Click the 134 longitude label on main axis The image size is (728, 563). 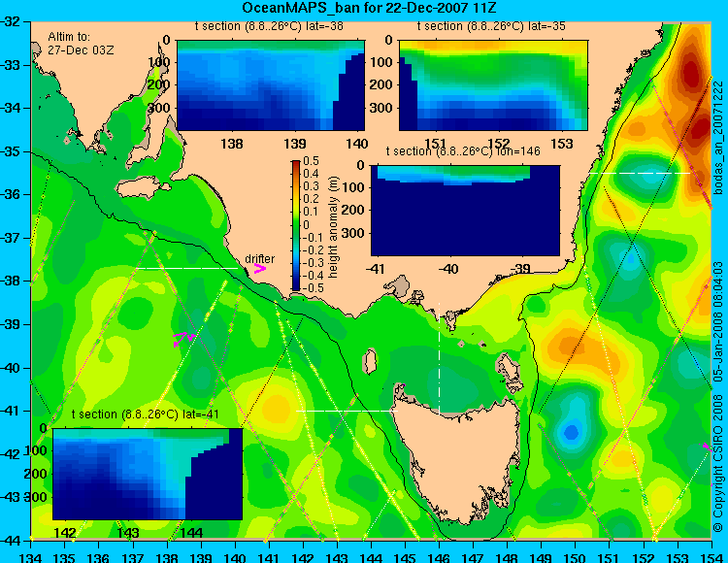click(31, 557)
